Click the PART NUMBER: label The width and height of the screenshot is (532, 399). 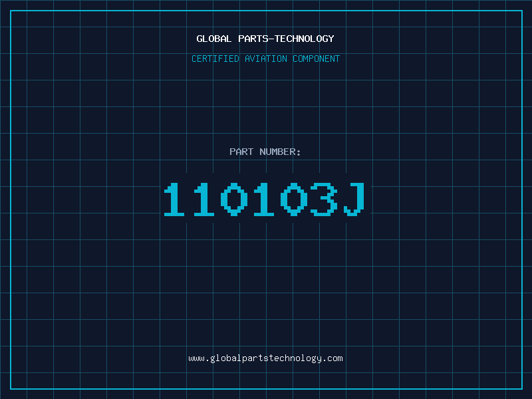[265, 152]
